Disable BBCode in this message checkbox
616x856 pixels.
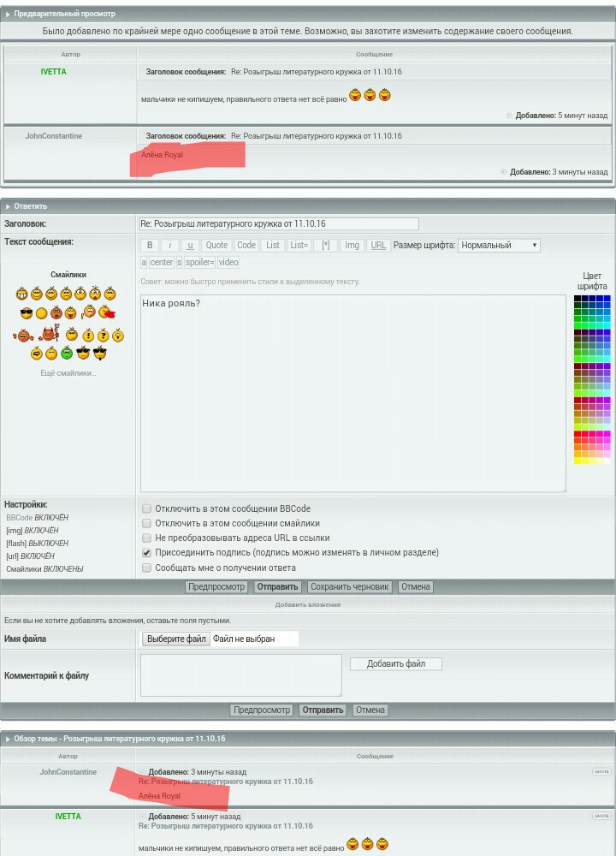[146, 508]
